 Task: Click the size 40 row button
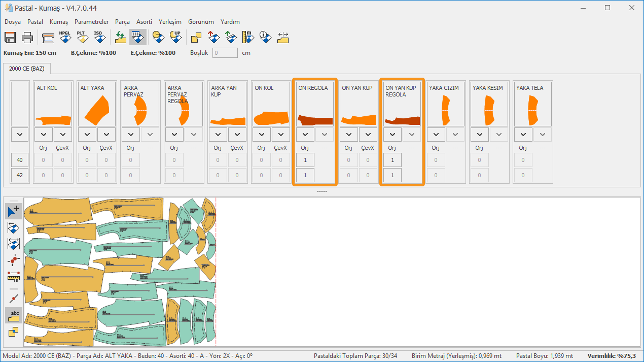20,160
